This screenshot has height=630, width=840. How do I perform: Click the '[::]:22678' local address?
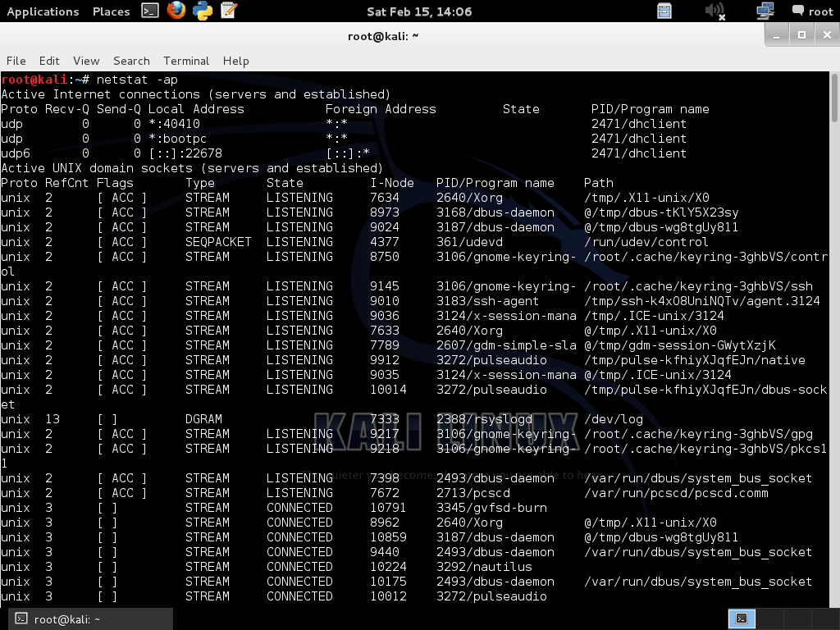point(185,153)
